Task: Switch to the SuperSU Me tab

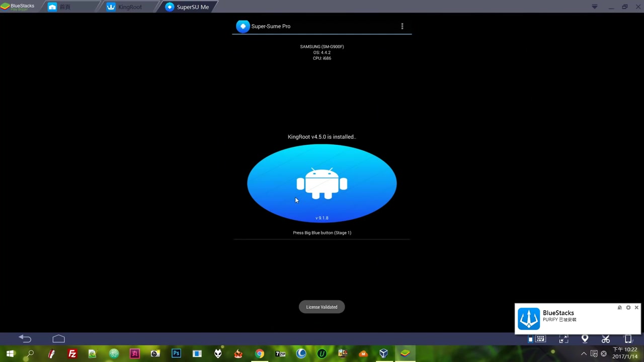Action: click(x=187, y=7)
